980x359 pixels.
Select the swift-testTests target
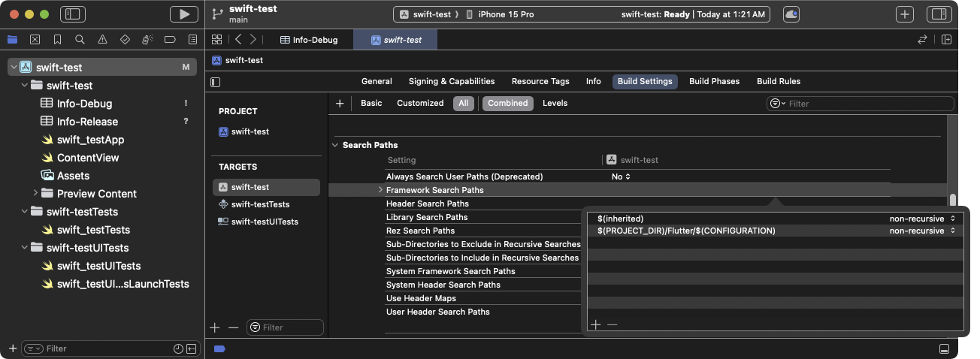click(x=260, y=204)
